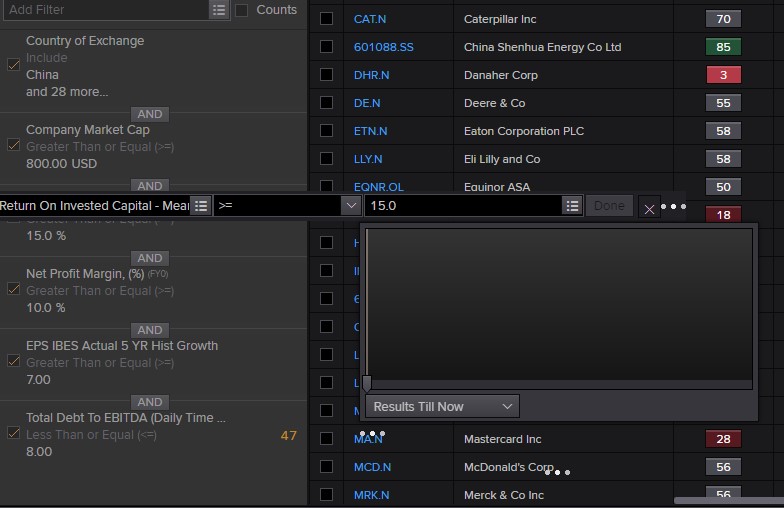Uncheck the EPS IBES Actual 5 YR filter

coord(14,362)
